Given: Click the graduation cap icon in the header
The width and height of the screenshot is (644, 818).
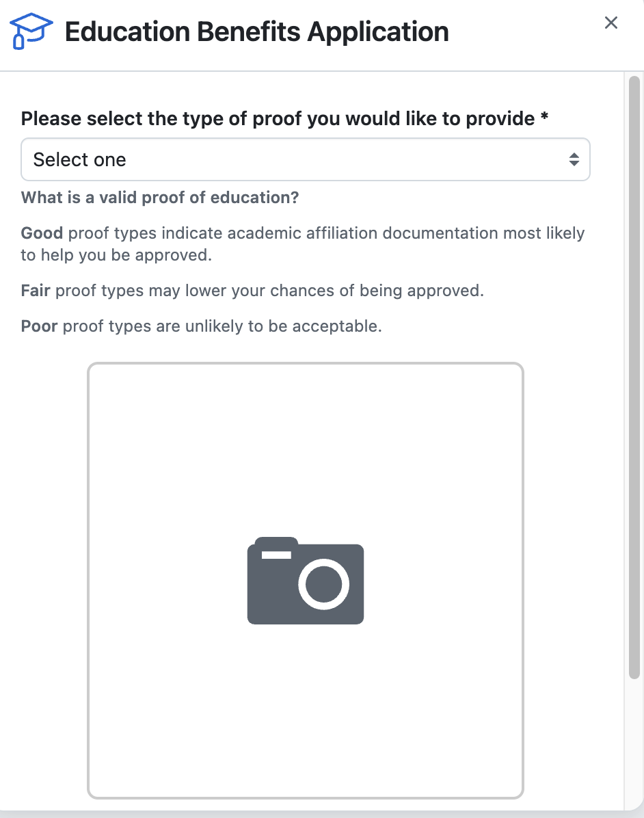Looking at the screenshot, I should [x=30, y=30].
